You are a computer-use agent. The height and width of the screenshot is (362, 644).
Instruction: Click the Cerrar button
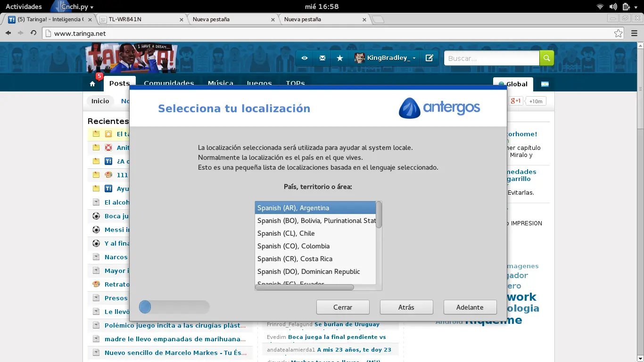click(343, 307)
